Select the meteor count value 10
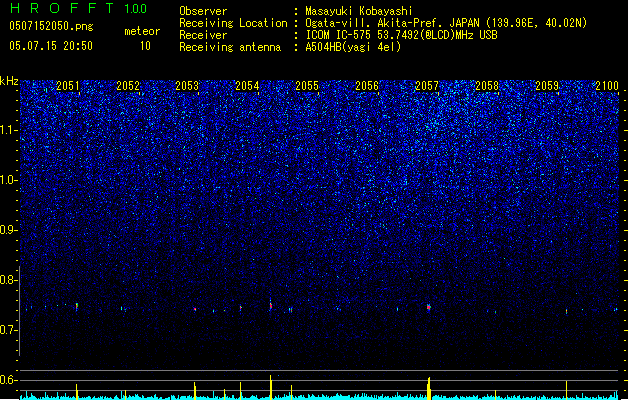 pyautogui.click(x=145, y=46)
